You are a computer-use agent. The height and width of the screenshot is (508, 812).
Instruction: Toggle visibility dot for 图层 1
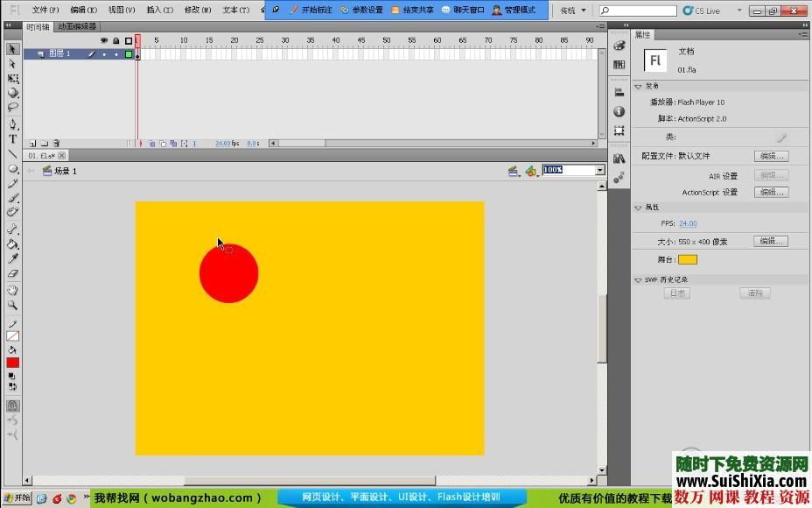104,54
